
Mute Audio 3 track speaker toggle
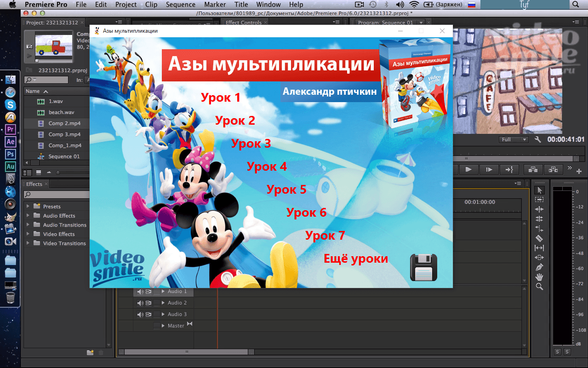[140, 315]
